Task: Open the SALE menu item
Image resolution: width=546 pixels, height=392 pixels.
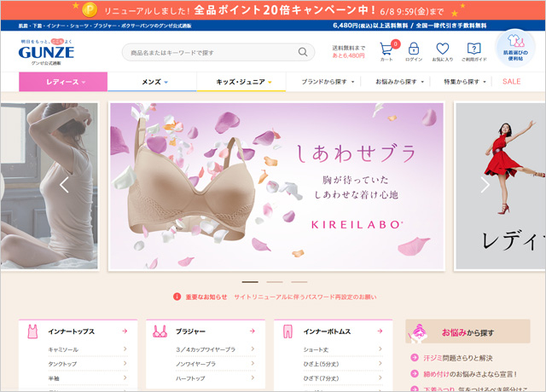Action: (511, 82)
